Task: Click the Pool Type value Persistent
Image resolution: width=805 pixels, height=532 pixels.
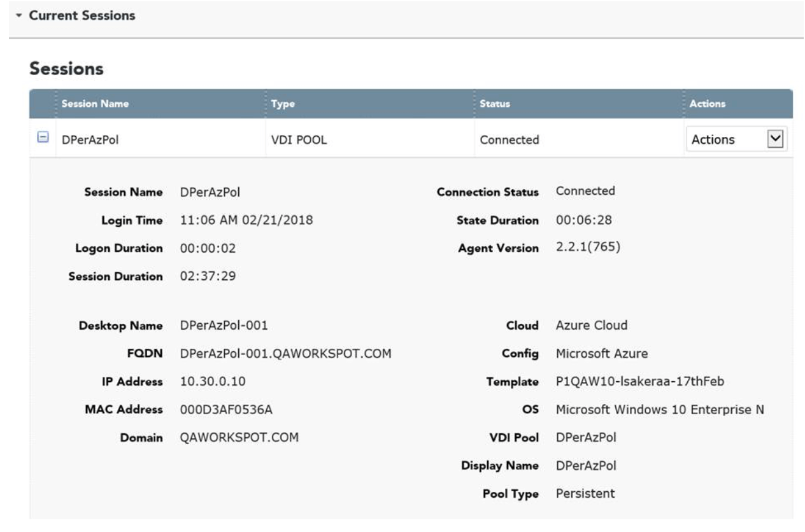Action: click(x=585, y=493)
